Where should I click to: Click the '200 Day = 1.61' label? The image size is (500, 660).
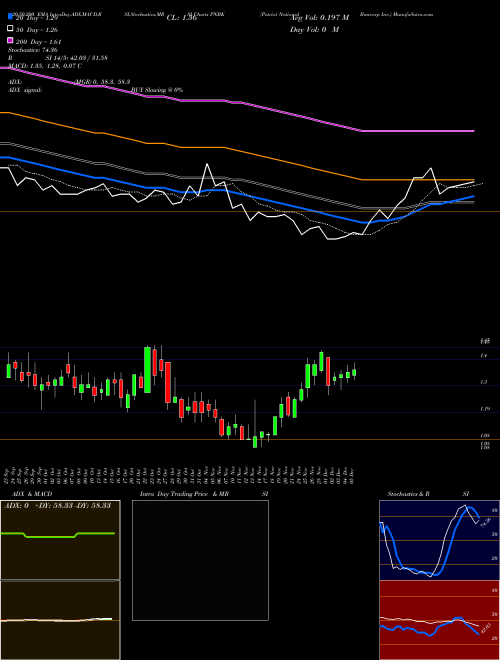point(38,42)
